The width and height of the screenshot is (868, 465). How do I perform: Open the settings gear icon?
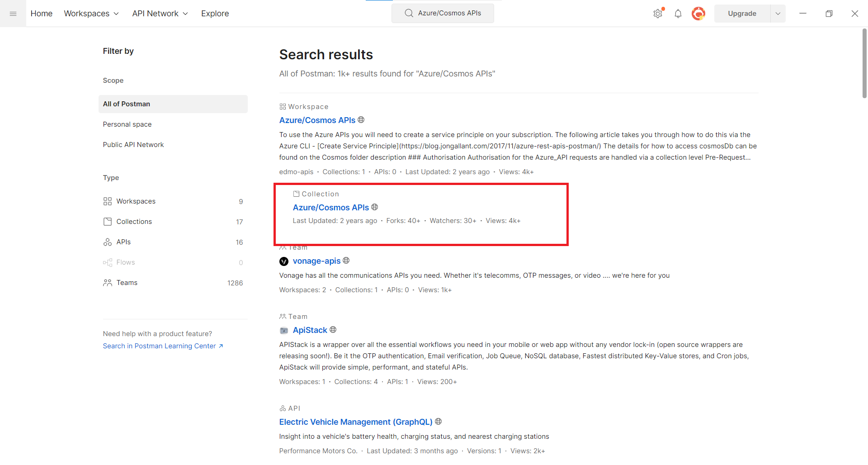(x=658, y=14)
